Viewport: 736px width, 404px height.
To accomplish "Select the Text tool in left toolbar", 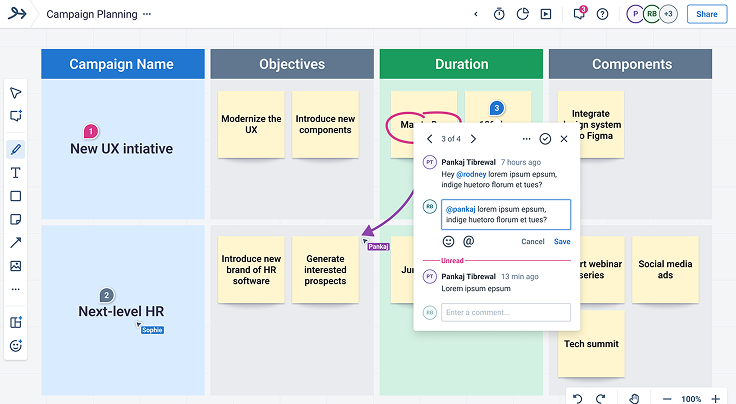I will [15, 173].
